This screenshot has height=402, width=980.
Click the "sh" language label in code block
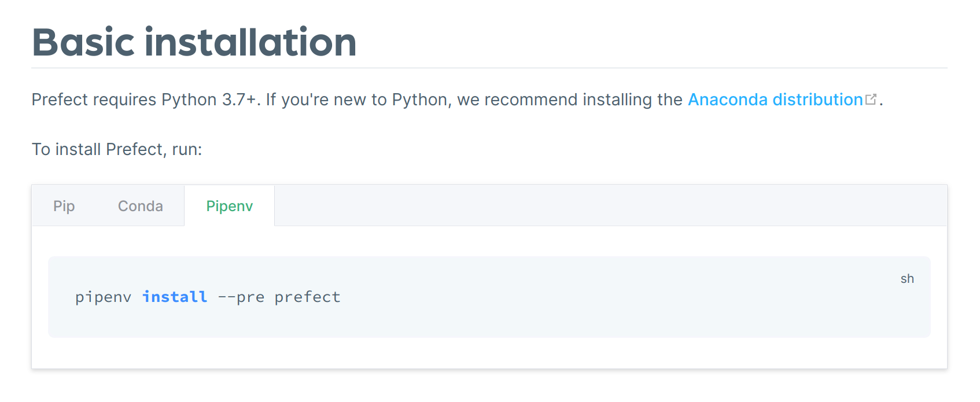(x=907, y=279)
